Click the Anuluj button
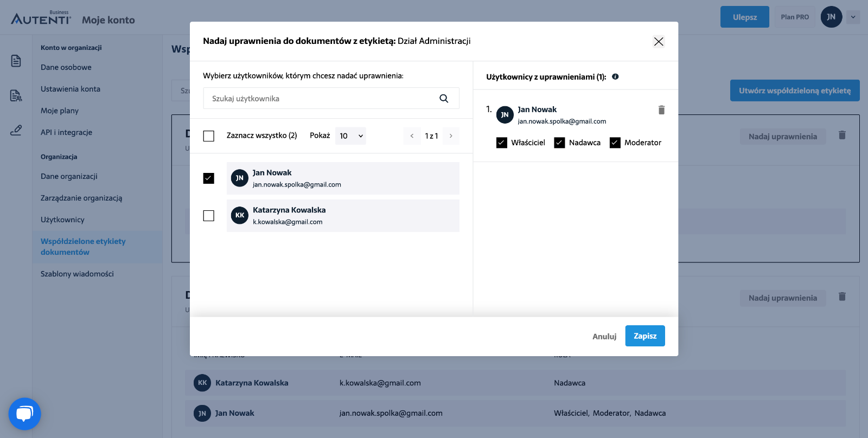The height and width of the screenshot is (438, 868). click(x=604, y=337)
